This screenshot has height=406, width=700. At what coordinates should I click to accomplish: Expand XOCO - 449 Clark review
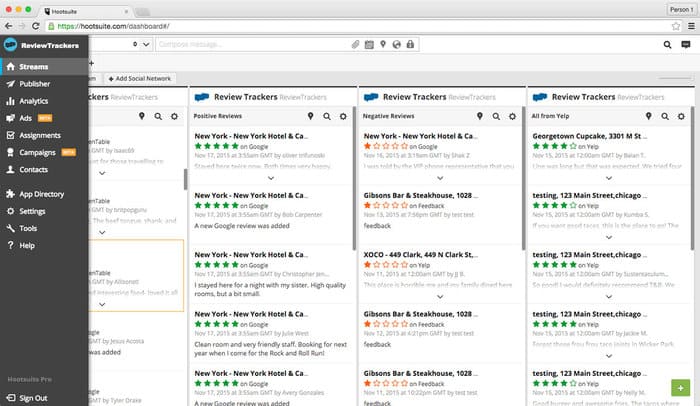tap(440, 297)
